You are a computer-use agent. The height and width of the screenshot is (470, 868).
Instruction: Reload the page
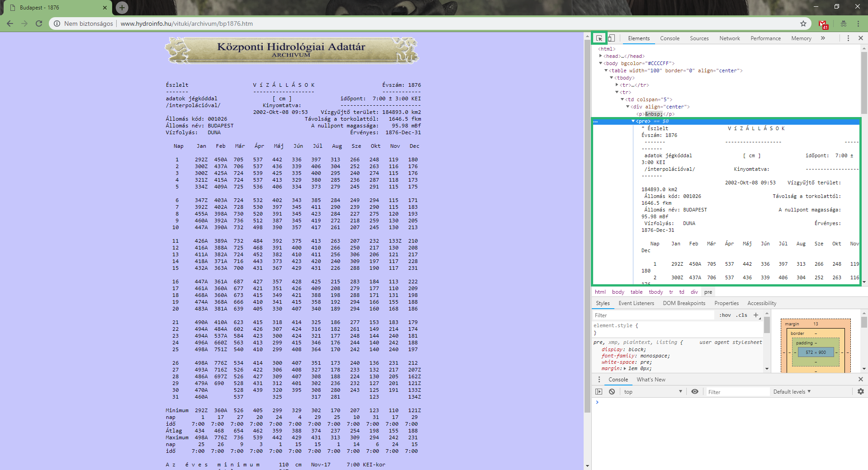(39, 23)
